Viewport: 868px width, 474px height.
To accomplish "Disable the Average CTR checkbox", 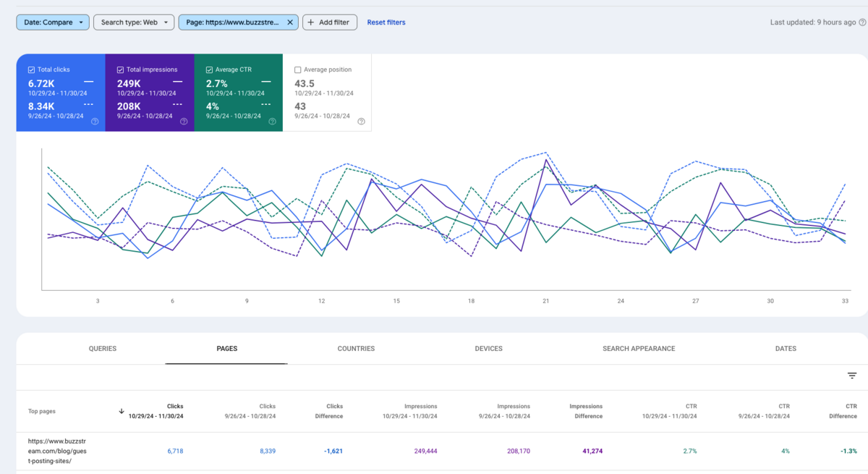I will pos(209,70).
